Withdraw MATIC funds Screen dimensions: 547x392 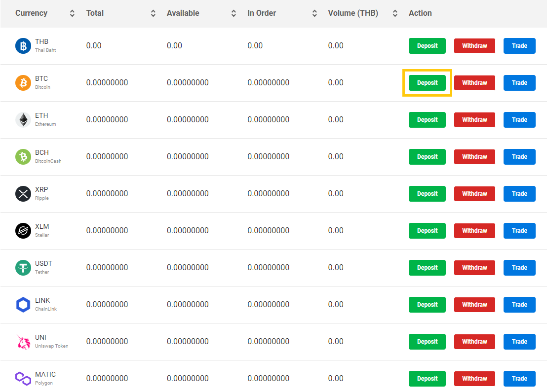474,378
